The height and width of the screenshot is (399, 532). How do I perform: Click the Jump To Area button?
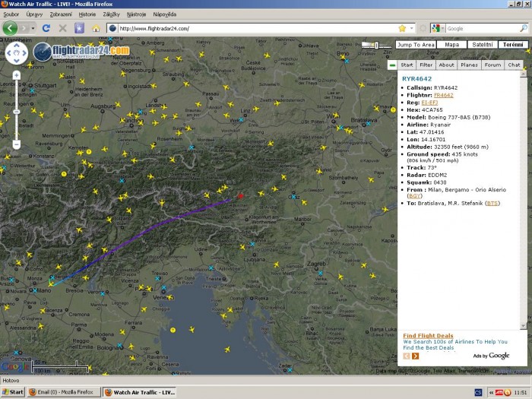point(416,45)
